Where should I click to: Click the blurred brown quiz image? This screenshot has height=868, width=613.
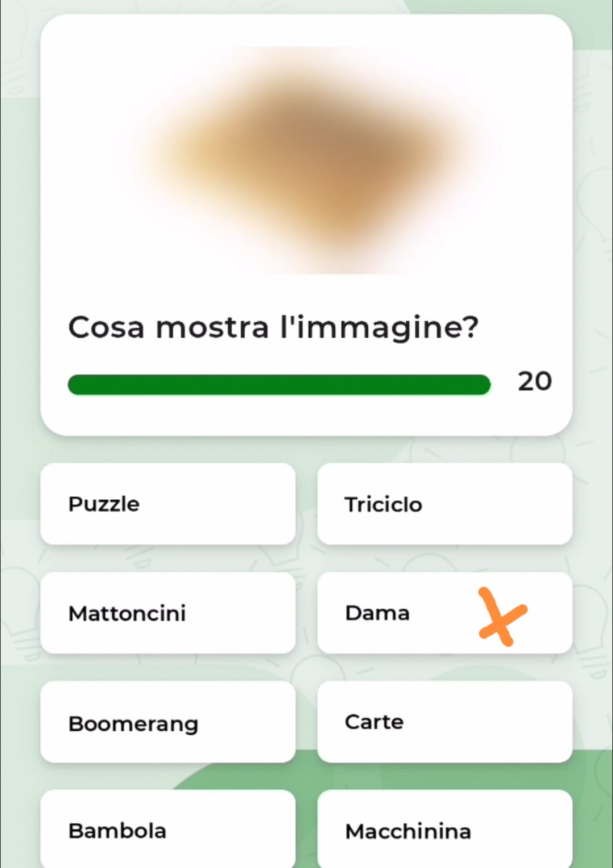(x=306, y=160)
